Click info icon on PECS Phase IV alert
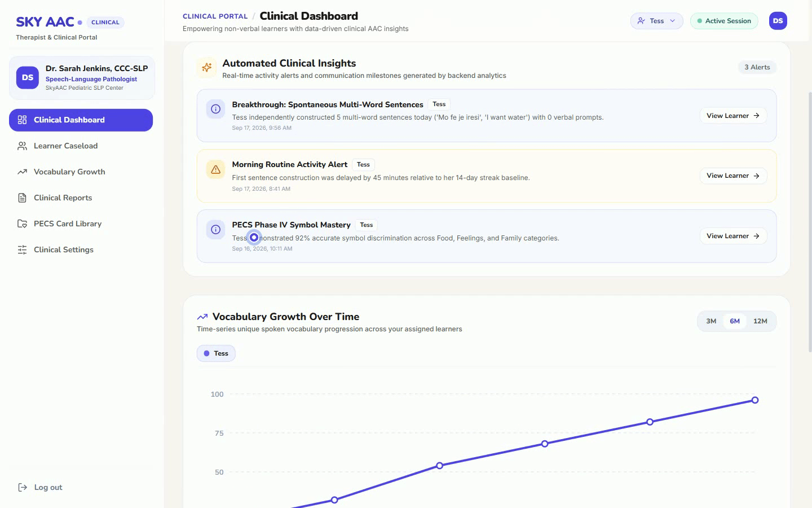812x508 pixels. (215, 230)
